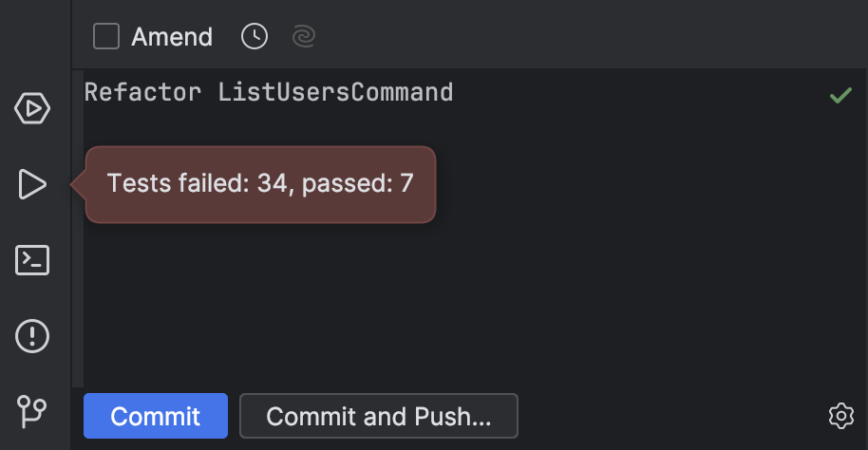Open the Services tool window icon
The image size is (868, 450).
click(x=32, y=108)
